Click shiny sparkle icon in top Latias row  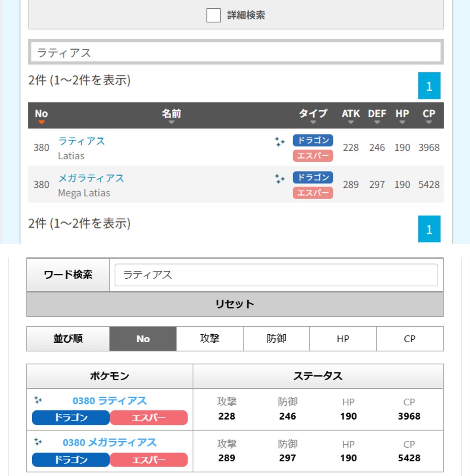tap(279, 142)
